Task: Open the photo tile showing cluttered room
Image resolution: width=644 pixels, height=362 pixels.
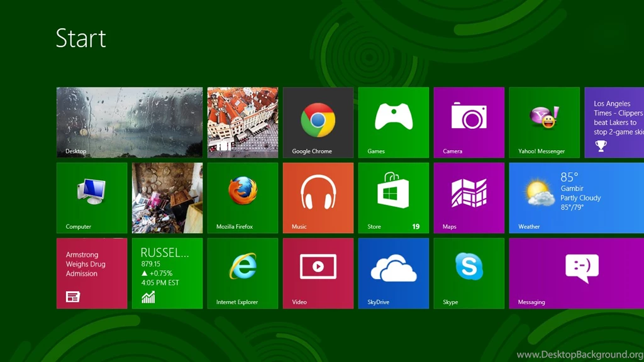Action: tap(167, 198)
